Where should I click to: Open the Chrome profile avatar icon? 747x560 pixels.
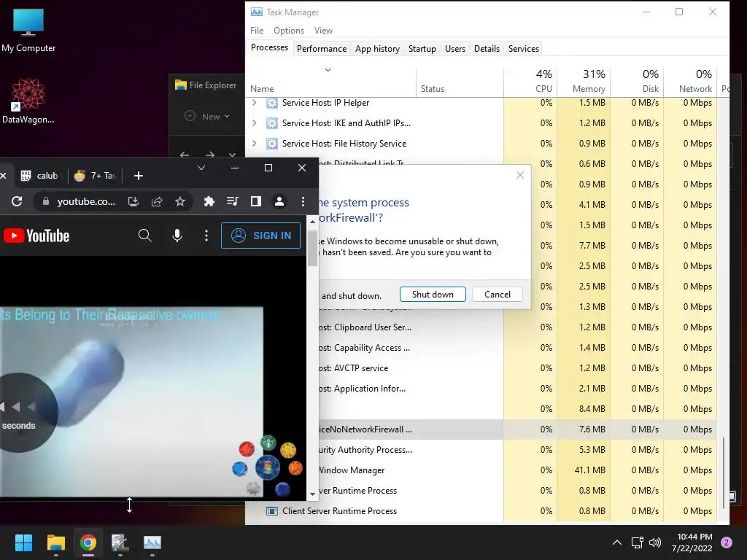(x=279, y=201)
